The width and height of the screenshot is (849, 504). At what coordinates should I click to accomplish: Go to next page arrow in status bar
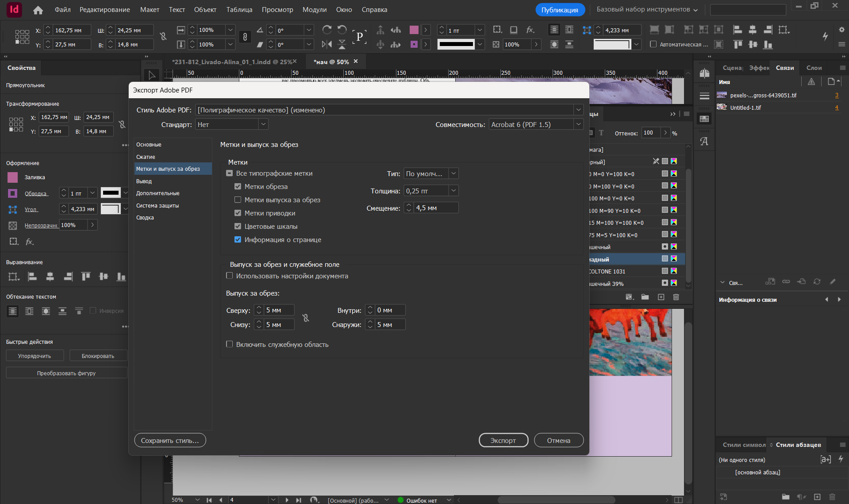287,500
